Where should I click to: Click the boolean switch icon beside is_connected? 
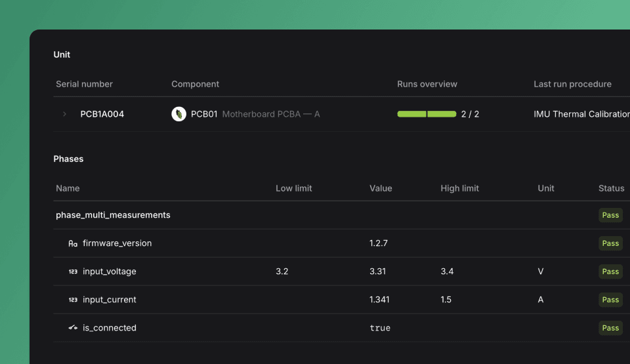[x=73, y=328]
